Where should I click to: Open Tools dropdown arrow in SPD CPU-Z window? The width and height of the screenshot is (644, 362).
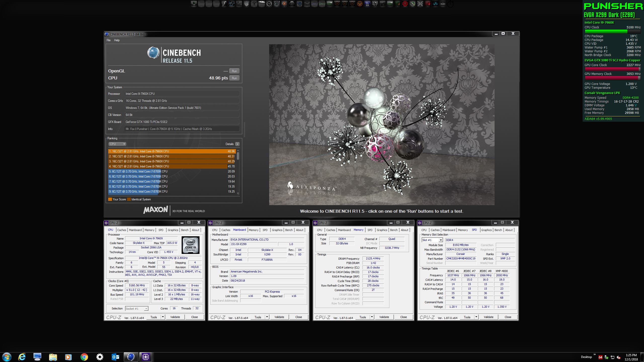pos(476,317)
